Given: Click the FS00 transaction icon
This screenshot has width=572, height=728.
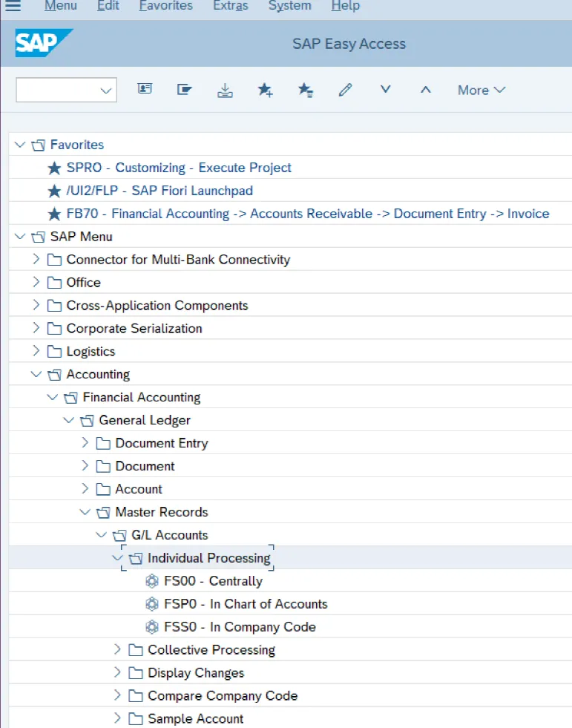Looking at the screenshot, I should (x=152, y=581).
